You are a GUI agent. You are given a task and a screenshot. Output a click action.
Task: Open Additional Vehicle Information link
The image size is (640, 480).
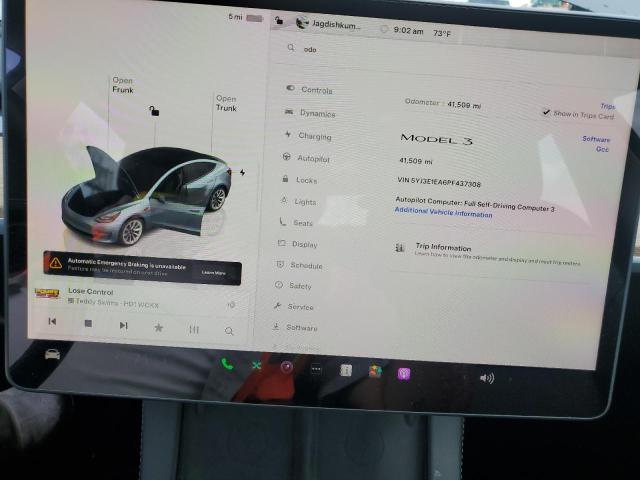click(443, 212)
